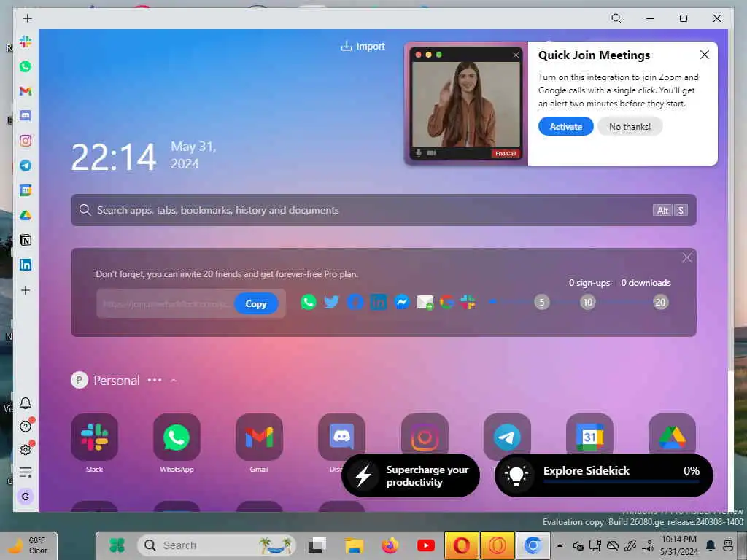This screenshot has width=747, height=560.
Task: Open the sessions list icon in sidebar
Action: click(x=26, y=472)
